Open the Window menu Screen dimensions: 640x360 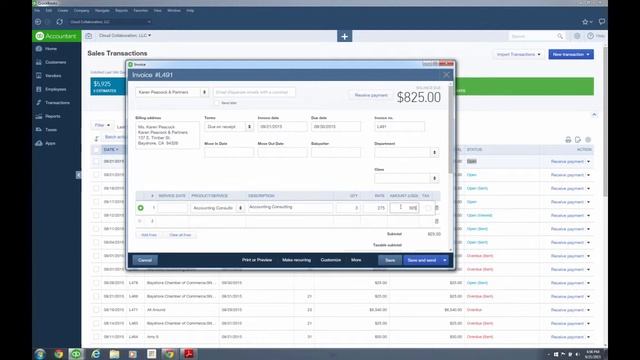173,10
